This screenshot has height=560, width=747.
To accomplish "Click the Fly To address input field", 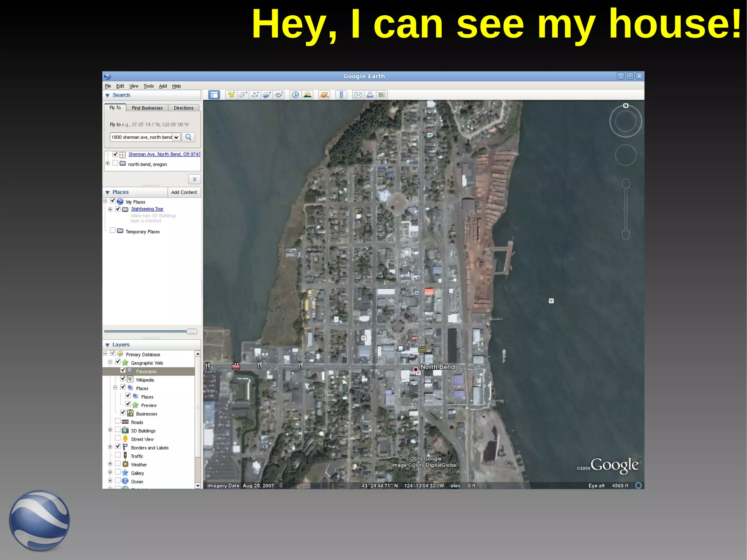I will (x=142, y=138).
